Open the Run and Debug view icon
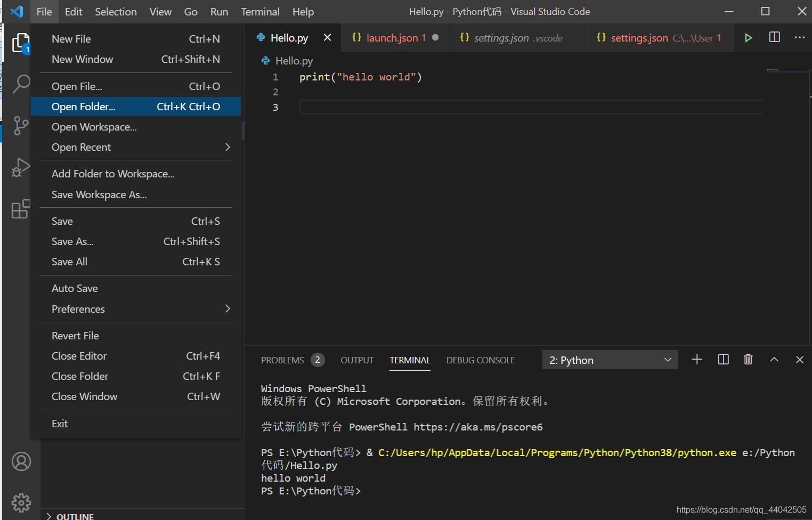 point(21,167)
